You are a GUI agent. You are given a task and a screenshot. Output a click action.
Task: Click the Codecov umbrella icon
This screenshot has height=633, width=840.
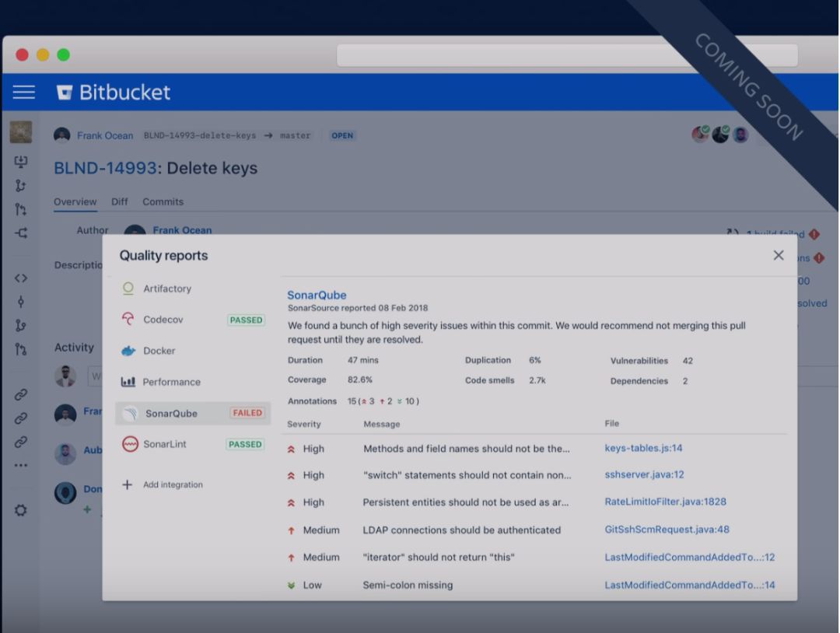pyautogui.click(x=128, y=319)
